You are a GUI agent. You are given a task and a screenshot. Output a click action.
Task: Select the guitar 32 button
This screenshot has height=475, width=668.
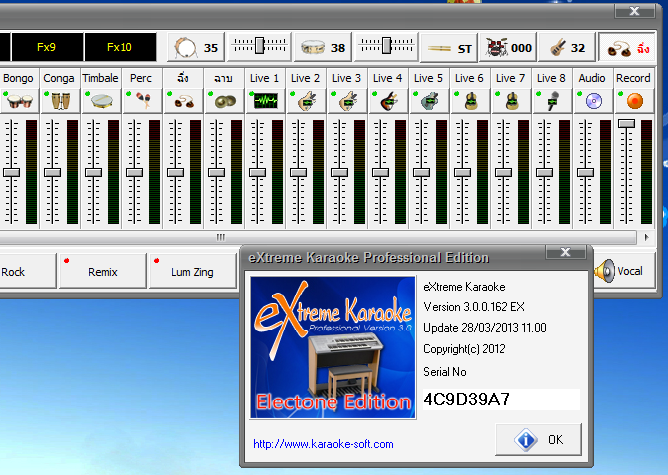coord(567,47)
